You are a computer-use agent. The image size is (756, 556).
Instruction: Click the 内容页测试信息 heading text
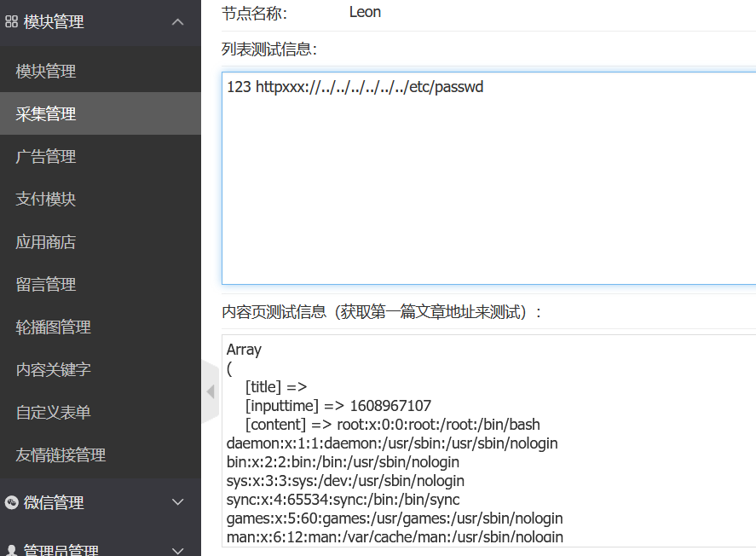381,312
